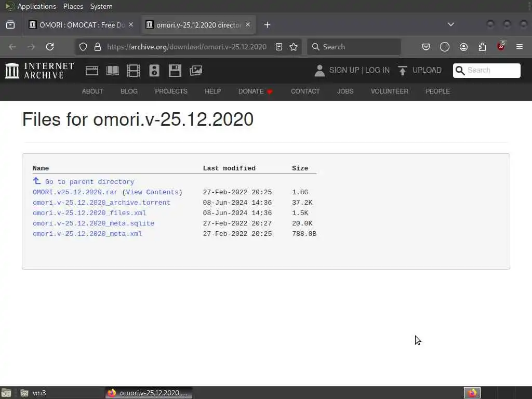532x399 pixels.
Task: Toggle reader view icon in address bar
Action: click(279, 47)
